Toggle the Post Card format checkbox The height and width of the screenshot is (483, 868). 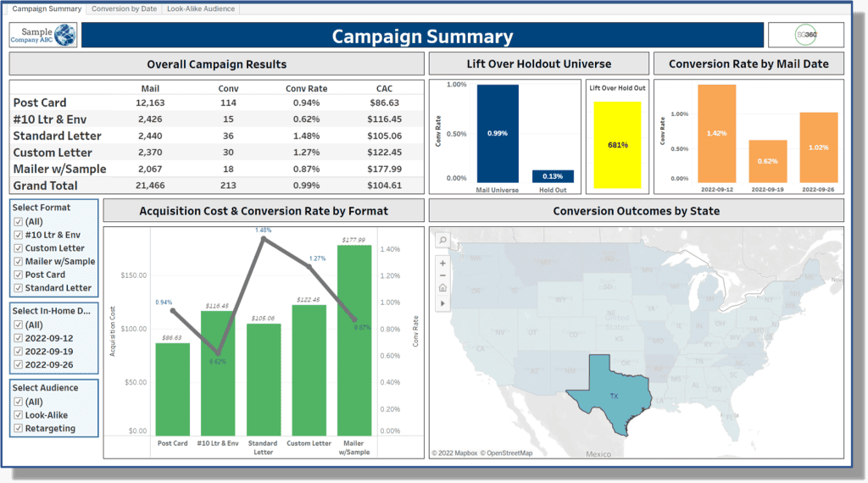(19, 275)
